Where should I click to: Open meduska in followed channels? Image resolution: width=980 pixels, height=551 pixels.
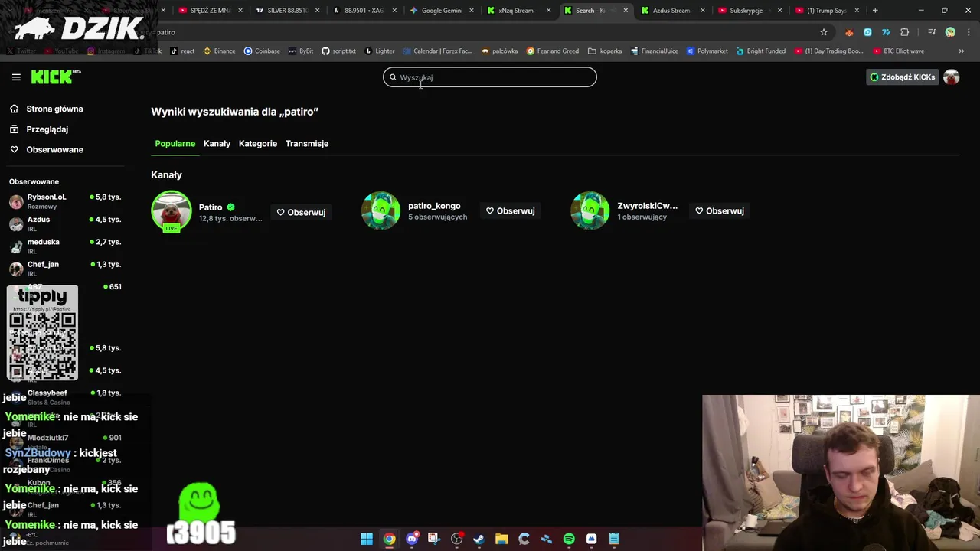(x=65, y=246)
